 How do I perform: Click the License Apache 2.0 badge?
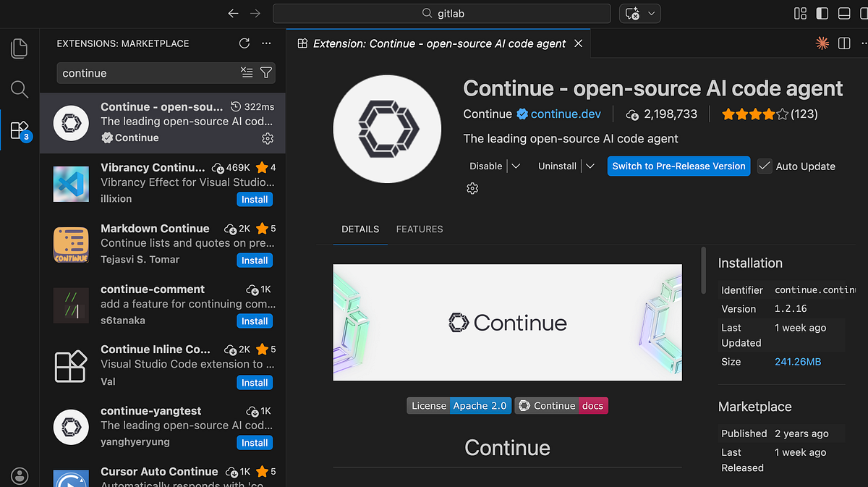(x=459, y=405)
